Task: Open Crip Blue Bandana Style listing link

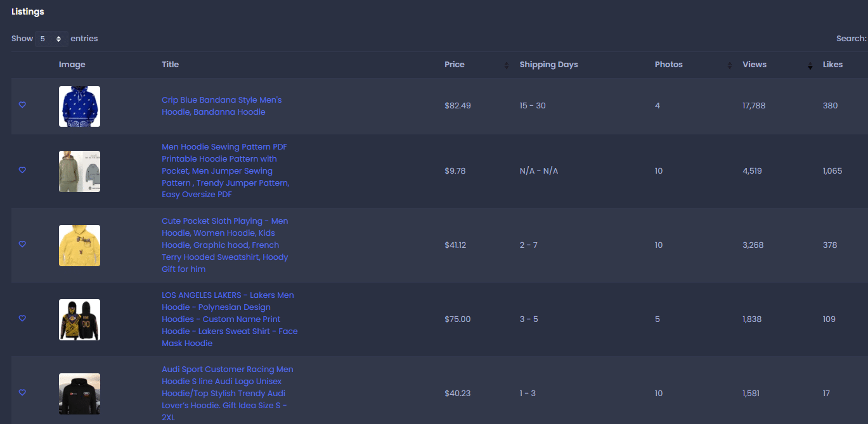Action: (221, 106)
